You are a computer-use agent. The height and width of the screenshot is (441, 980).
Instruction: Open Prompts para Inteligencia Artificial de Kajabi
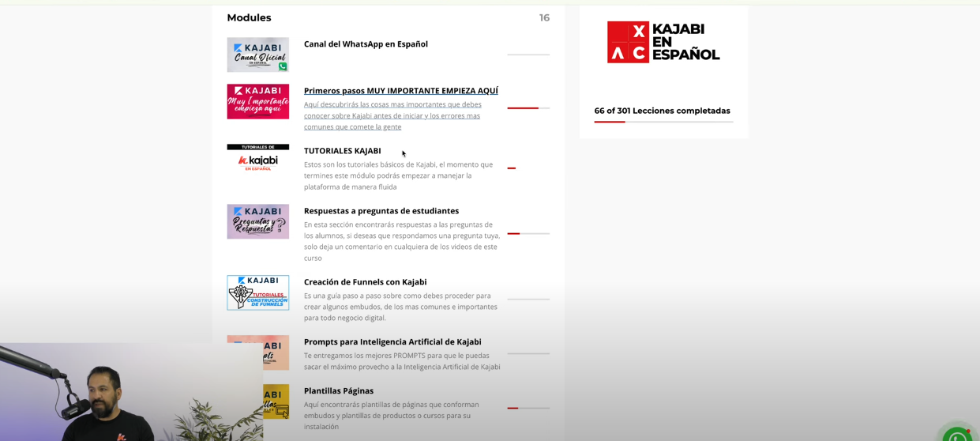click(x=392, y=342)
